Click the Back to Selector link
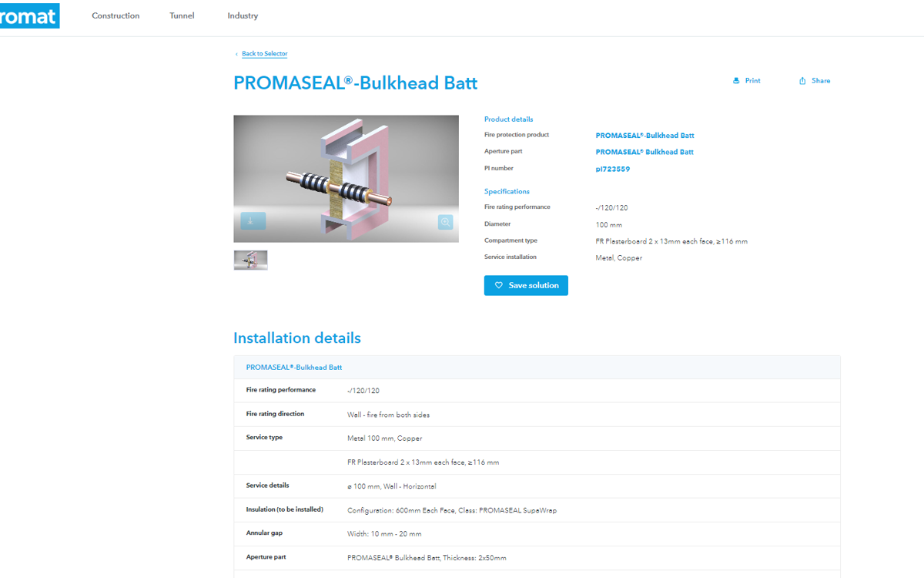The height and width of the screenshot is (578, 924). click(x=264, y=54)
